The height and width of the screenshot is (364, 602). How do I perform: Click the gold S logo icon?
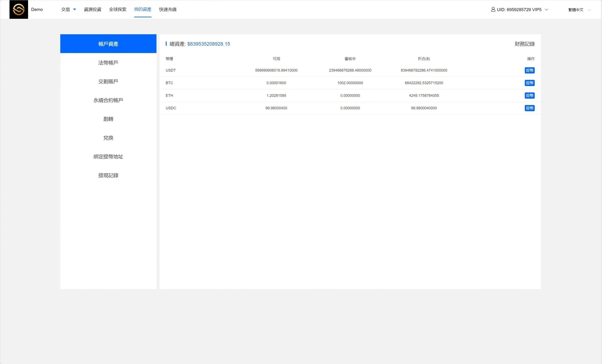[19, 10]
